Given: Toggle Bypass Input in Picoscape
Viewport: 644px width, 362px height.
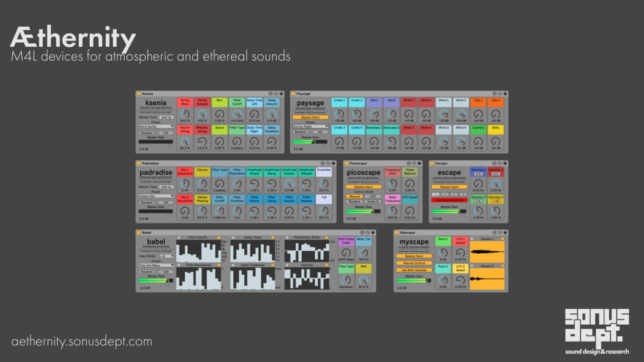Looking at the screenshot, I should pyautogui.click(x=363, y=186).
